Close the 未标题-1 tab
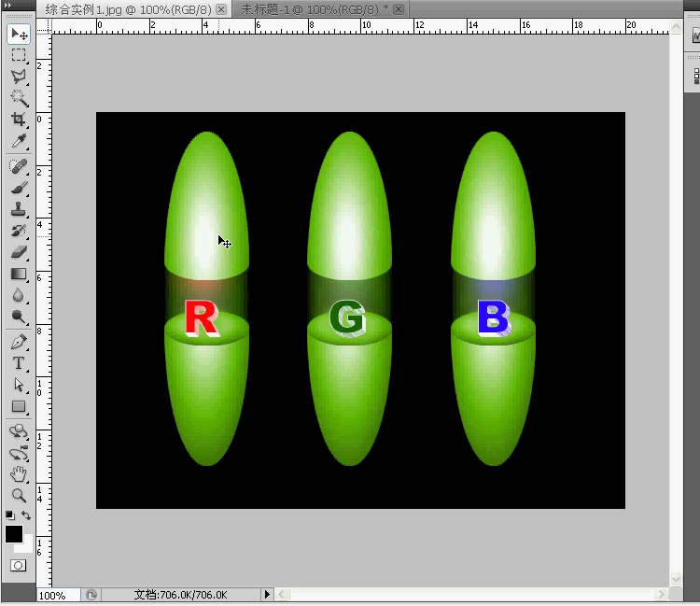Viewport: 700px width, 606px height. (x=399, y=9)
